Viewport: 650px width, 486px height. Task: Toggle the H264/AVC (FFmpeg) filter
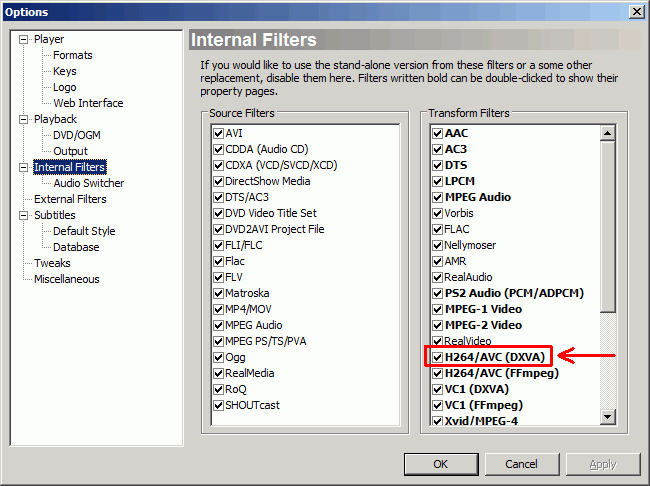coord(437,374)
